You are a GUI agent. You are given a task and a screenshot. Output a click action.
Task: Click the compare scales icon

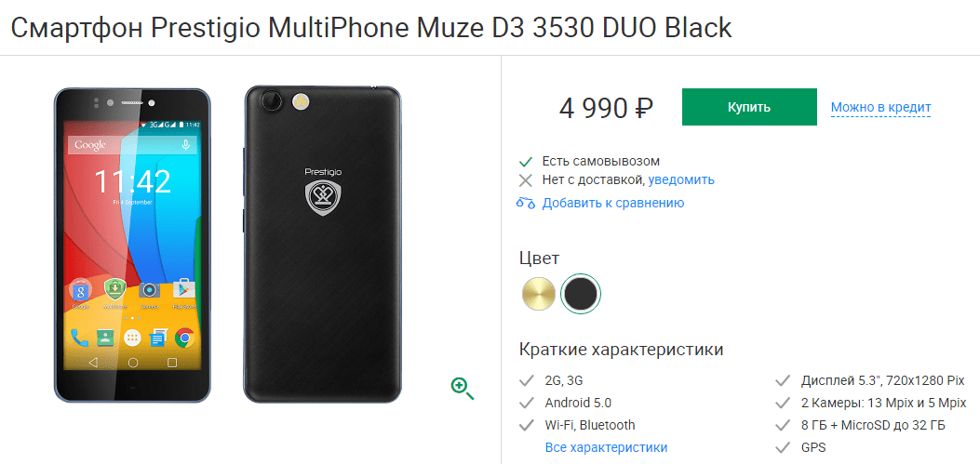[x=526, y=203]
